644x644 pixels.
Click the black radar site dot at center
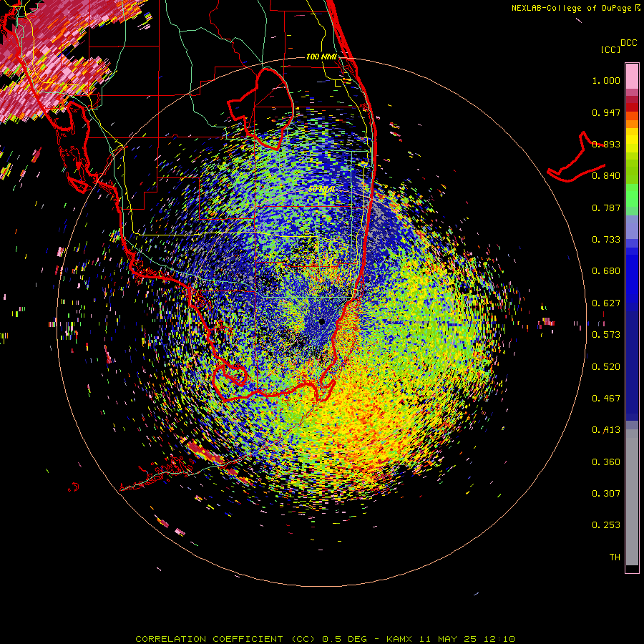(321, 321)
